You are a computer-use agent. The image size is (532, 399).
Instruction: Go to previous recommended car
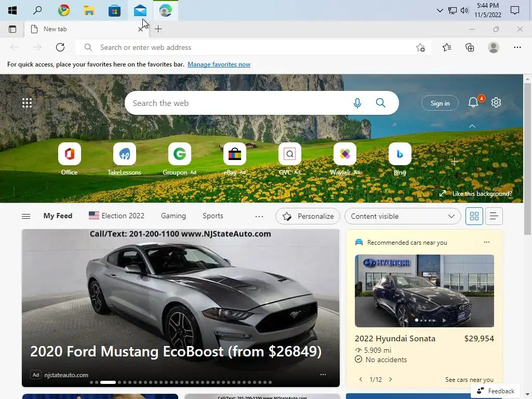click(361, 379)
